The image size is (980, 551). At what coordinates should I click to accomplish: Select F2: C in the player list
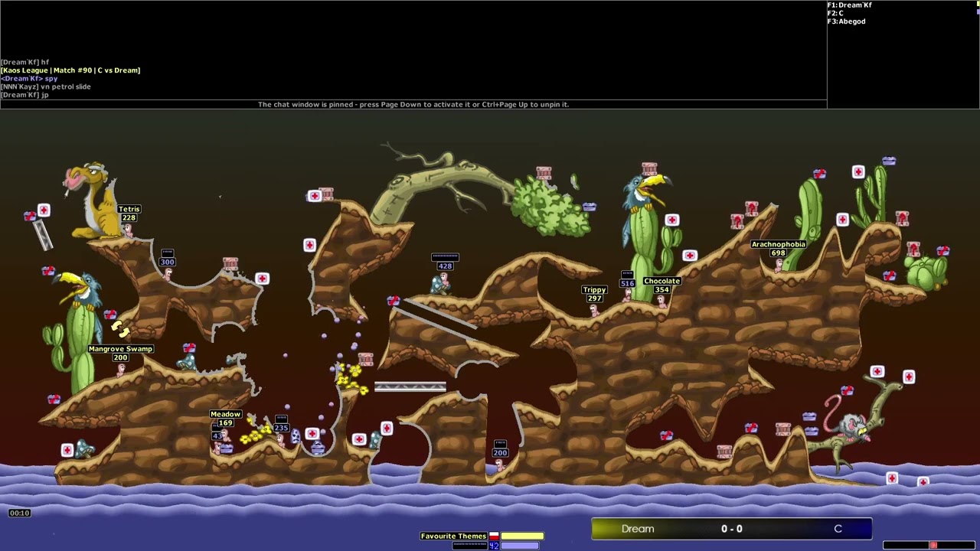(x=835, y=13)
